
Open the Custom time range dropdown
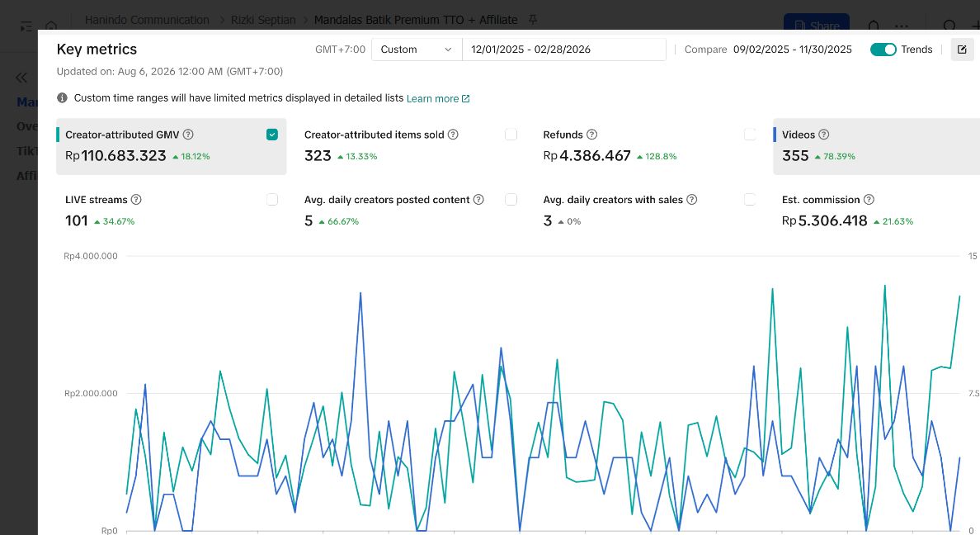click(417, 50)
